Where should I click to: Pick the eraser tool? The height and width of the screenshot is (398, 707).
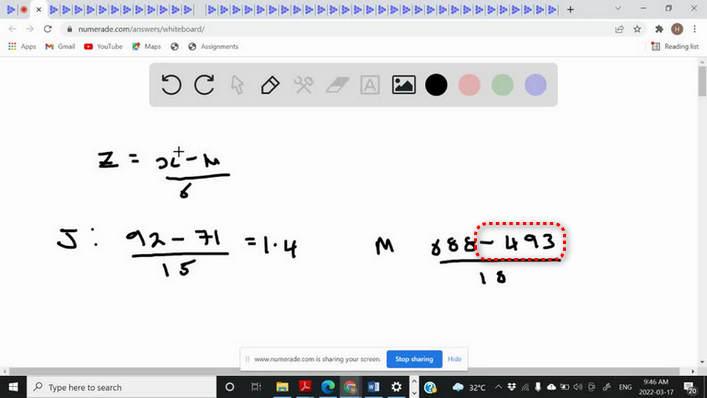[337, 85]
